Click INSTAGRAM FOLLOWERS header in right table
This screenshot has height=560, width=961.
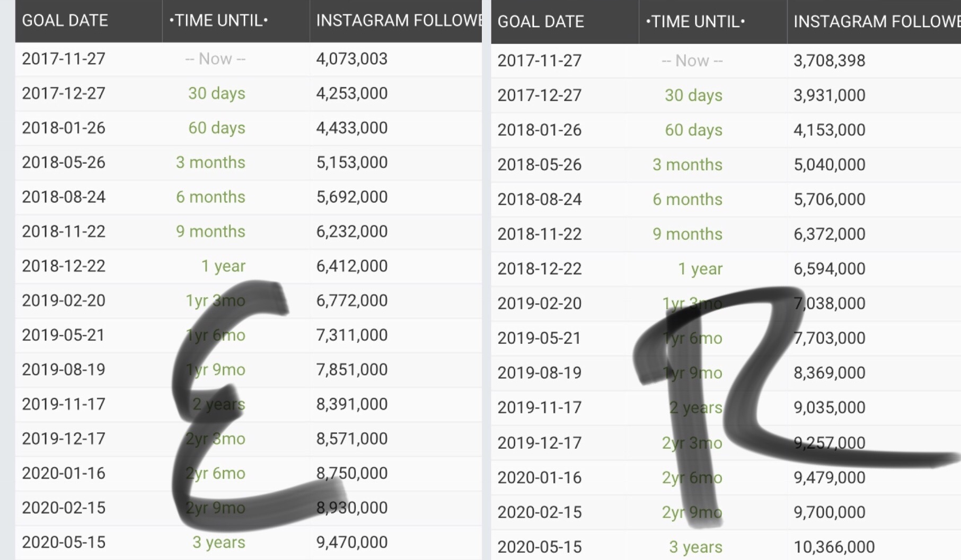(877, 22)
